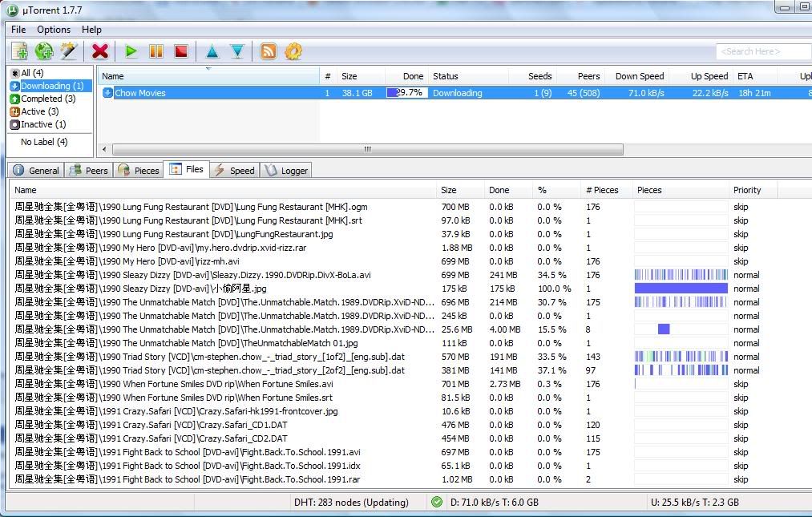
Task: Click the horizontal scrollbar thumb in torrent list
Action: point(368,149)
